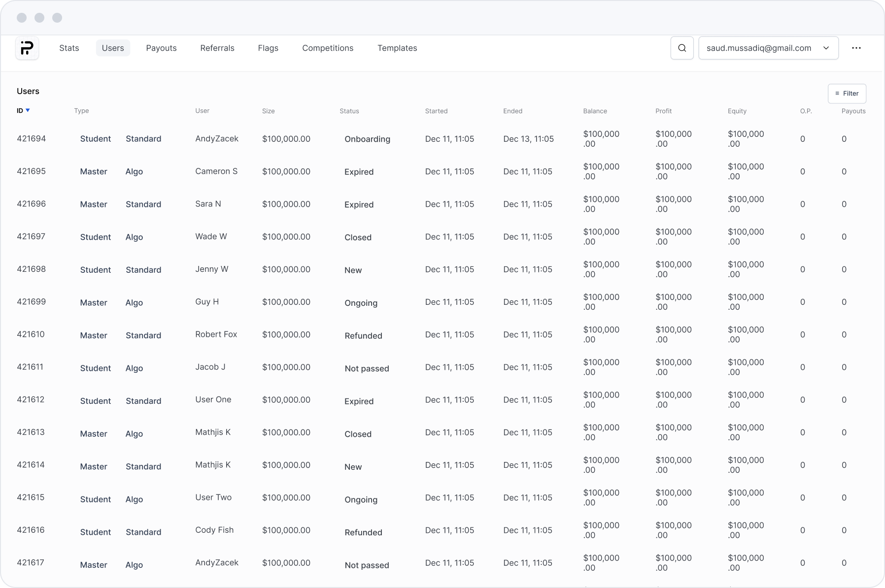Image resolution: width=885 pixels, height=588 pixels.
Task: Go to the Templates tab
Action: pyautogui.click(x=397, y=48)
